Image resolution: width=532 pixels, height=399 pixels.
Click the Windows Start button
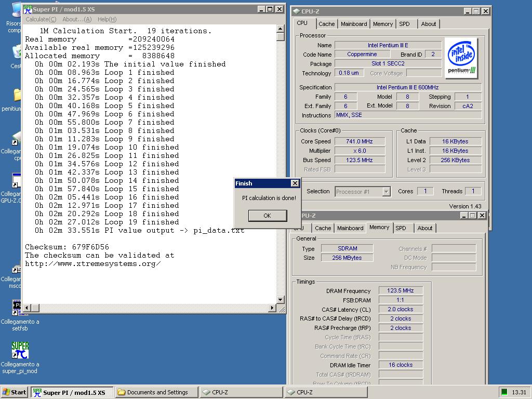click(x=14, y=392)
